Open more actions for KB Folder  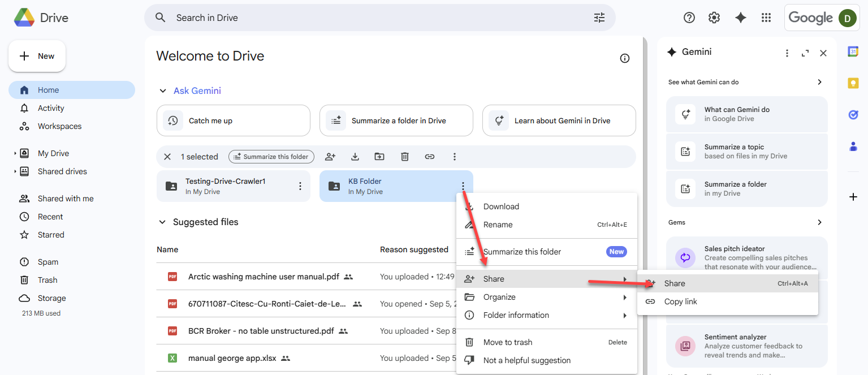pos(463,186)
